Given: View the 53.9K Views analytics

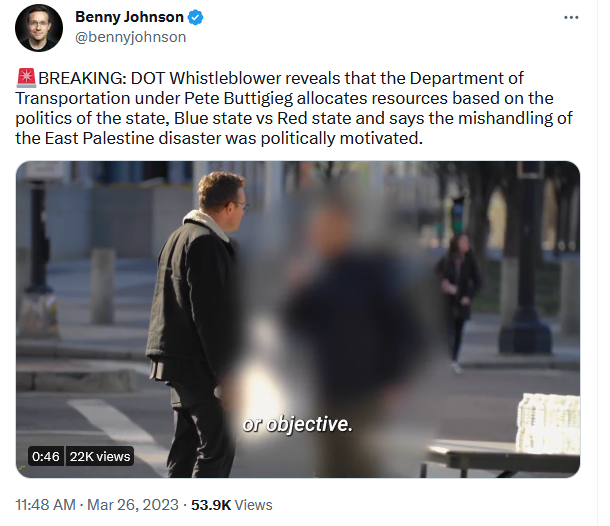Looking at the screenshot, I should click(231, 505).
